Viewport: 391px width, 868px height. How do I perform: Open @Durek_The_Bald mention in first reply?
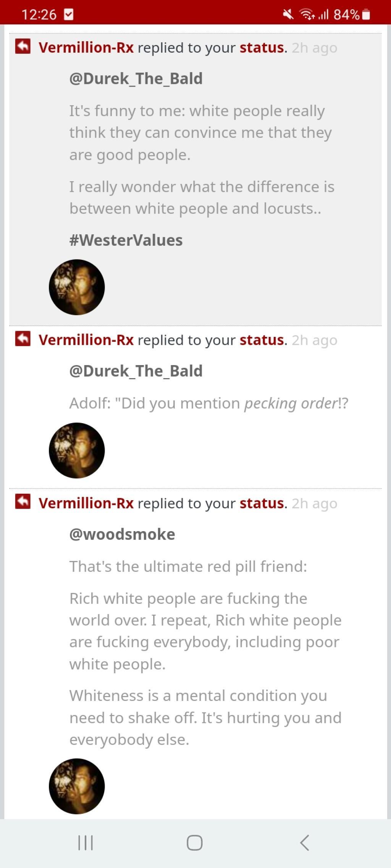click(x=136, y=79)
